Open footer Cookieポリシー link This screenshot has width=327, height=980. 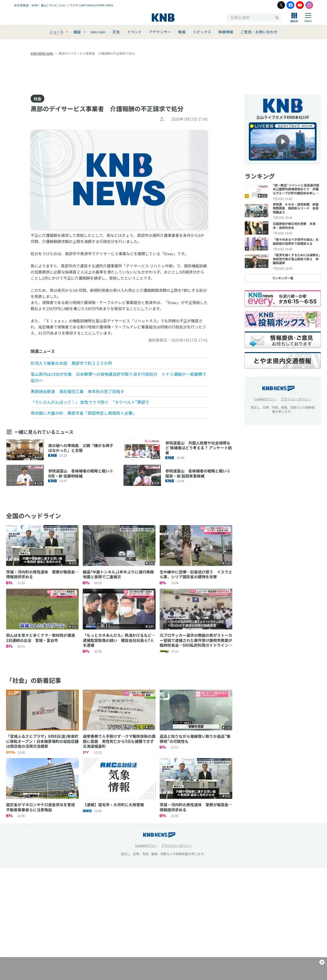pos(146,845)
